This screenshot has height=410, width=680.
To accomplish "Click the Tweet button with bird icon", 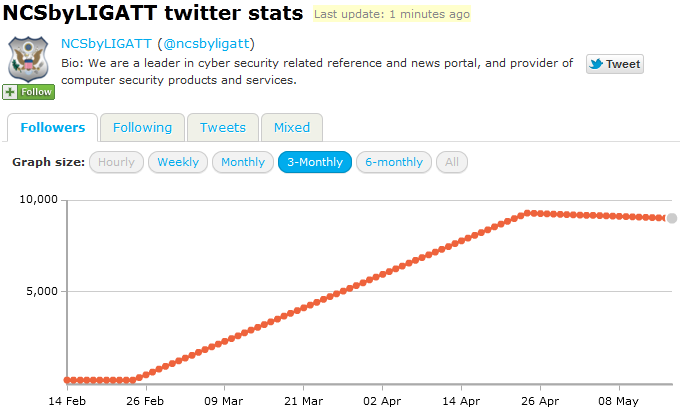I will 614,64.
